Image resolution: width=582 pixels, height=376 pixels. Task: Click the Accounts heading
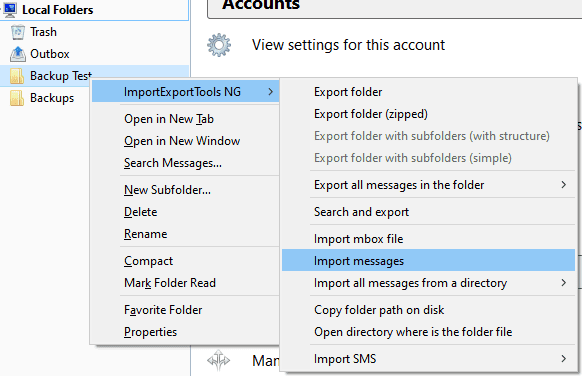[261, 4]
